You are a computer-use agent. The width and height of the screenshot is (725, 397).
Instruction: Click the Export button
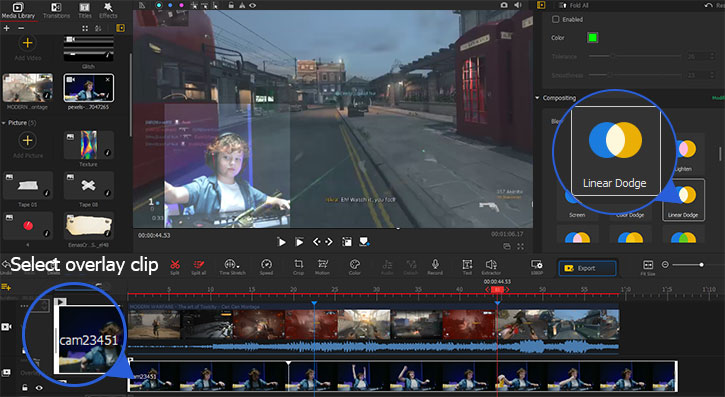(x=587, y=268)
